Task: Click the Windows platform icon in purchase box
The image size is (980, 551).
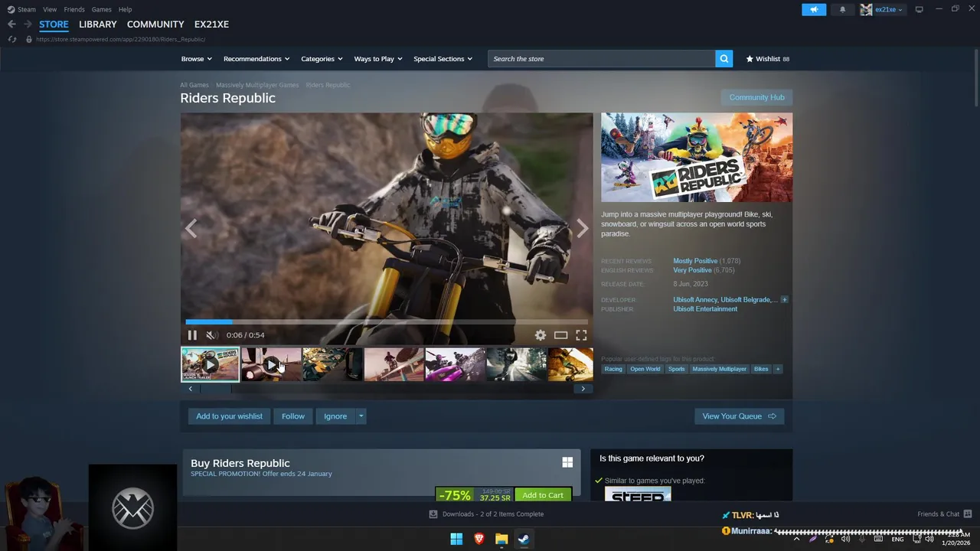Action: click(567, 462)
